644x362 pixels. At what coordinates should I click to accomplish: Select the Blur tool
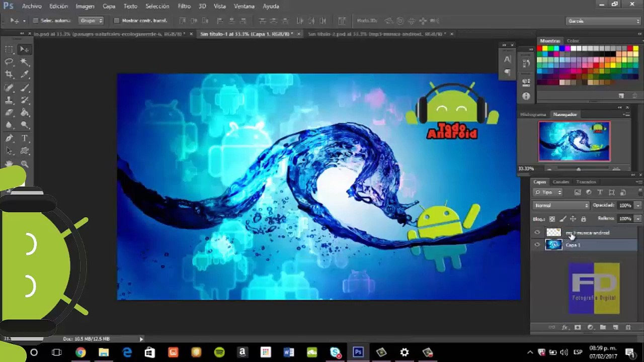pyautogui.click(x=9, y=125)
